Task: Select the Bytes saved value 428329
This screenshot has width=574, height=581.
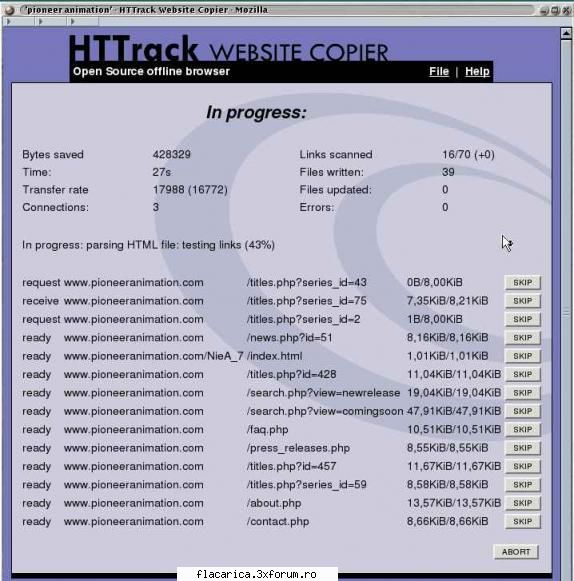Action: (x=172, y=154)
